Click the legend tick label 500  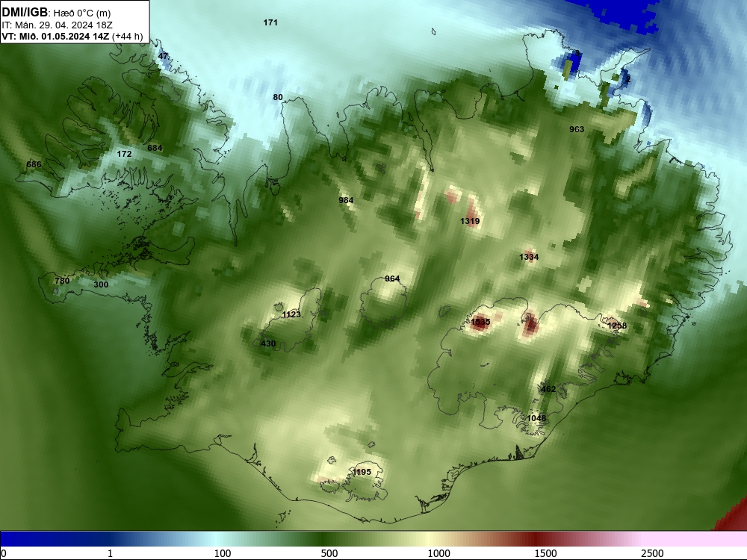[329, 553]
